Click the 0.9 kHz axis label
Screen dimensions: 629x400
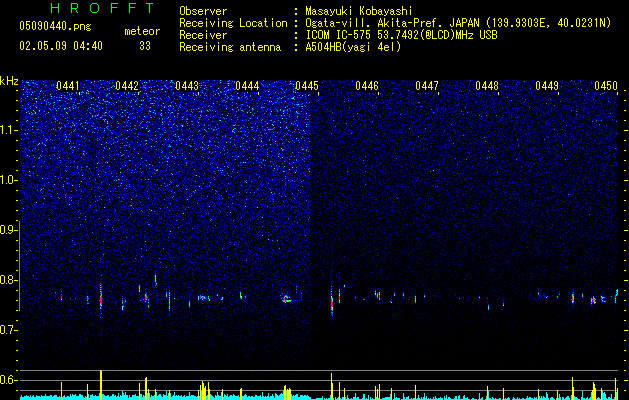[8, 230]
